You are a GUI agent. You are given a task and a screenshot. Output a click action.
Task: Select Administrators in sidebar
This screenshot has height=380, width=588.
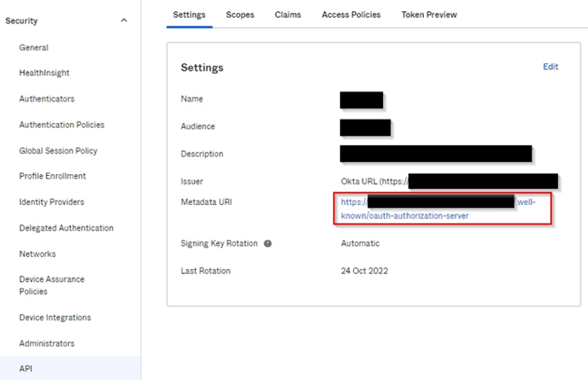pyautogui.click(x=47, y=343)
